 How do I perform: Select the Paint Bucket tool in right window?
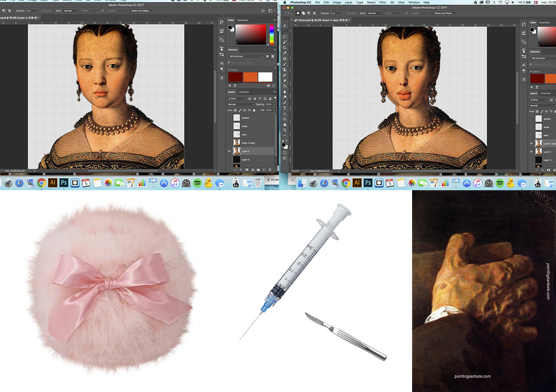tap(285, 86)
